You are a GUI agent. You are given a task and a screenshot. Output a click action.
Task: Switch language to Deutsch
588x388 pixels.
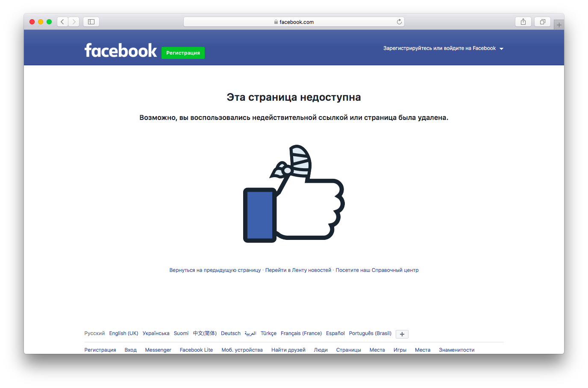pyautogui.click(x=231, y=333)
